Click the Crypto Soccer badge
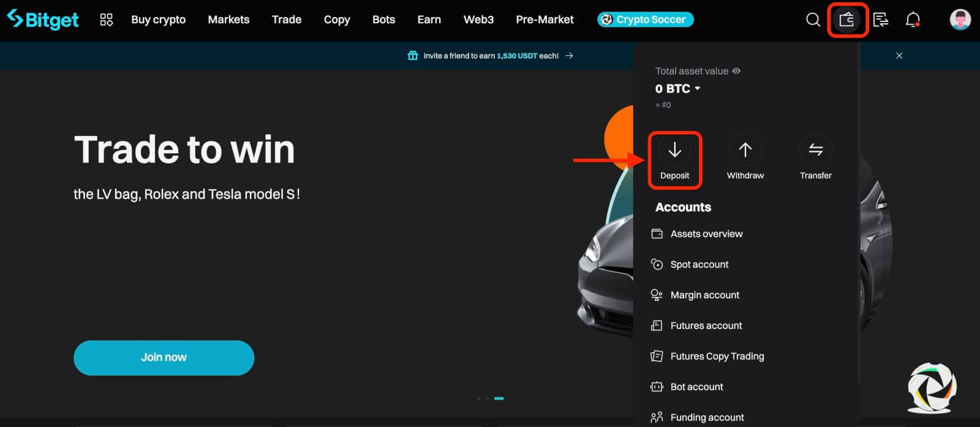Image resolution: width=980 pixels, height=427 pixels. tap(645, 20)
